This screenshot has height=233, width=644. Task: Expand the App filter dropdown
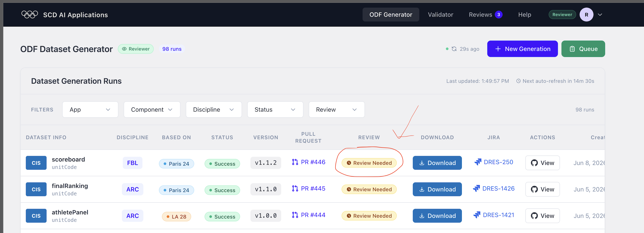(90, 109)
